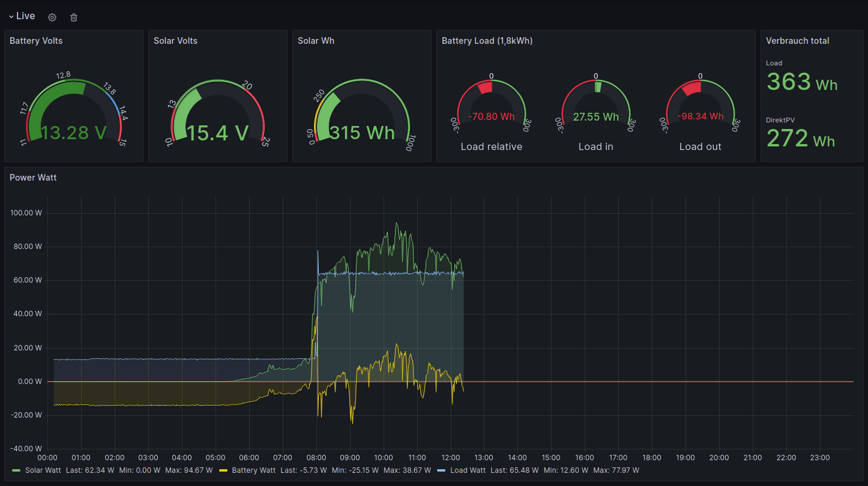Click the -70.80 Wh gauge value
The width and height of the screenshot is (868, 486).
[x=492, y=116]
